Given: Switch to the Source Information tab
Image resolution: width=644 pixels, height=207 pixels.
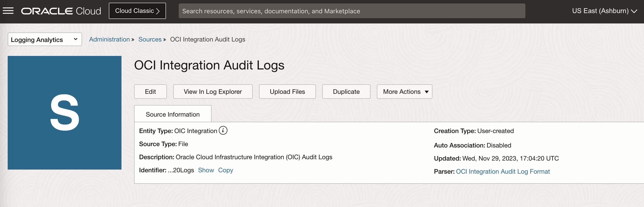Looking at the screenshot, I should tap(173, 114).
